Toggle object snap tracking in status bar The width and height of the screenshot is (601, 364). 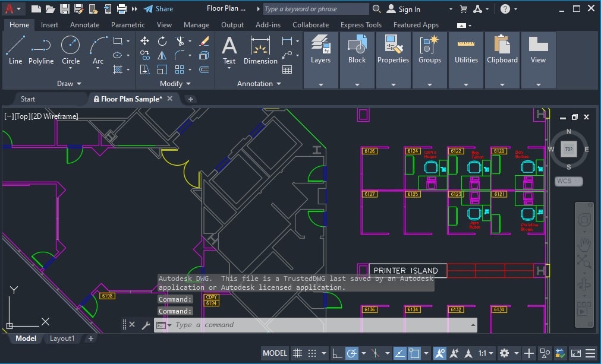(x=399, y=353)
